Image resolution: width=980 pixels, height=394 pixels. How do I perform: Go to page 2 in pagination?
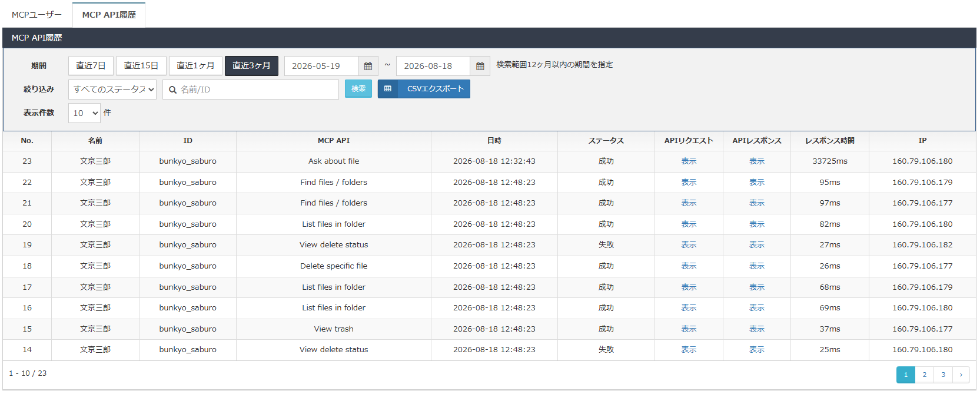coord(924,375)
